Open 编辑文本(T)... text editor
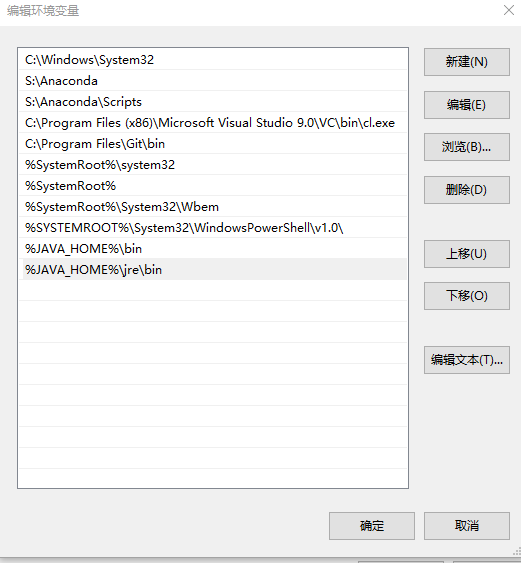Viewport: 521px width, 563px height. (x=466, y=360)
